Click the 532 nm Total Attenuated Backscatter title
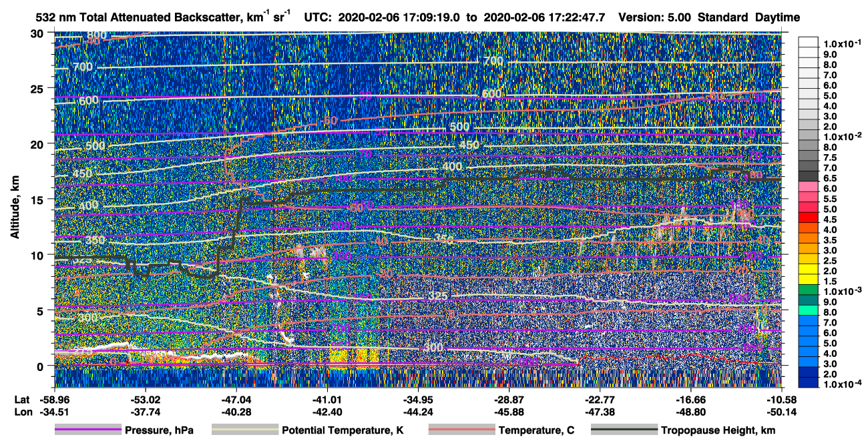 (x=162, y=17)
